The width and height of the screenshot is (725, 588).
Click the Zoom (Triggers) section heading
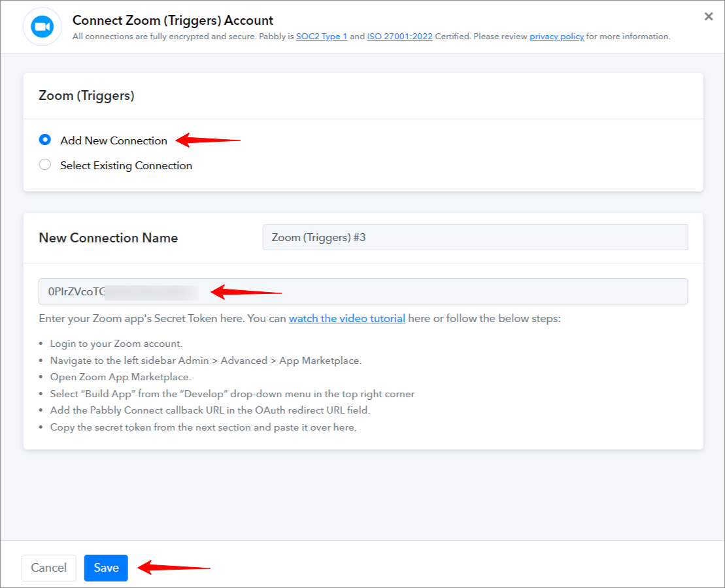(x=86, y=95)
